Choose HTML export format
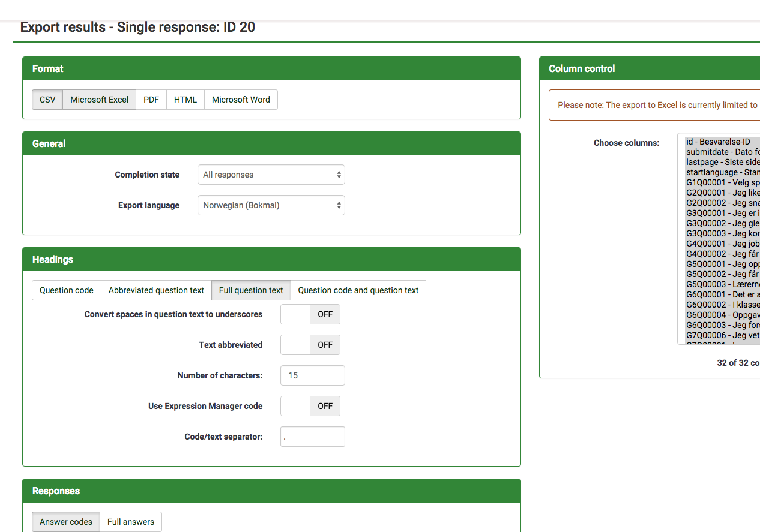Screen dimensions: 760x532 pyautogui.click(x=185, y=100)
